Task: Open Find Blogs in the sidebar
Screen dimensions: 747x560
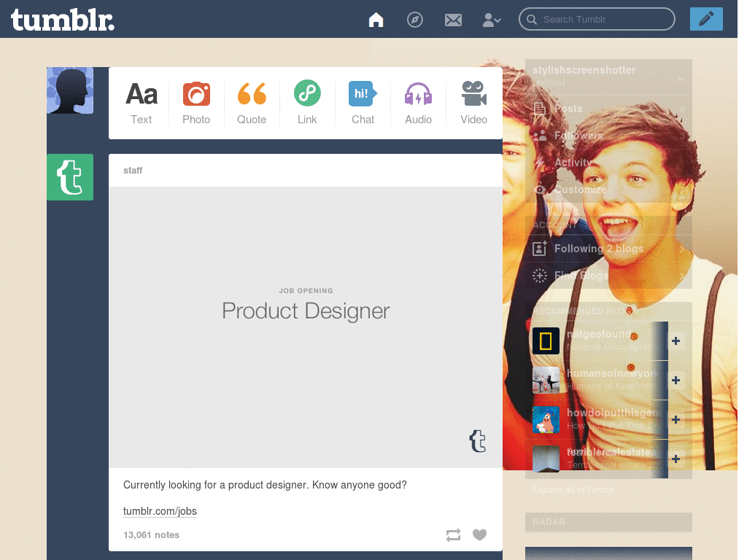Action: coord(608,275)
